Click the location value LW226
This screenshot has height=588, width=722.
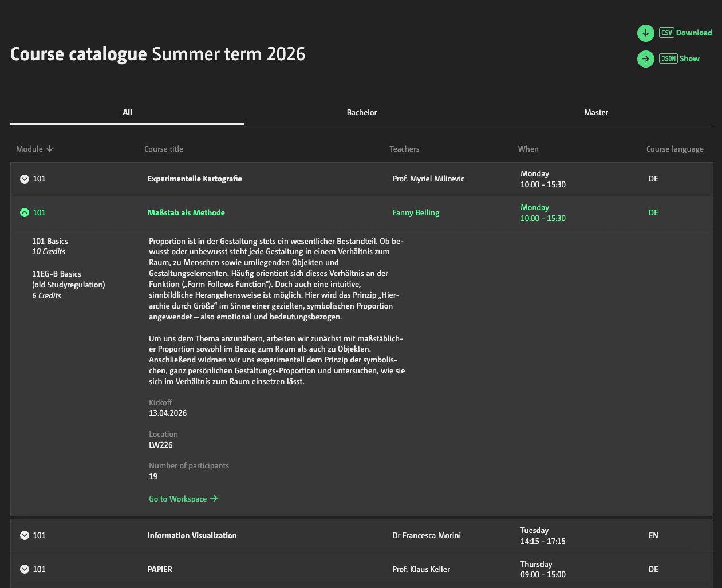[x=160, y=445]
